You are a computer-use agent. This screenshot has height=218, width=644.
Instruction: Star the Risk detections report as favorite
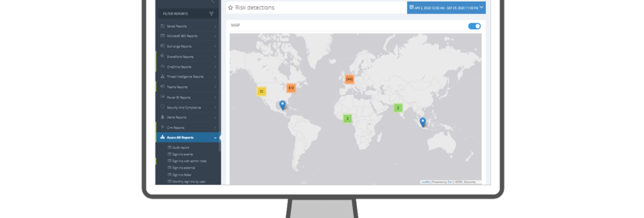(x=230, y=8)
